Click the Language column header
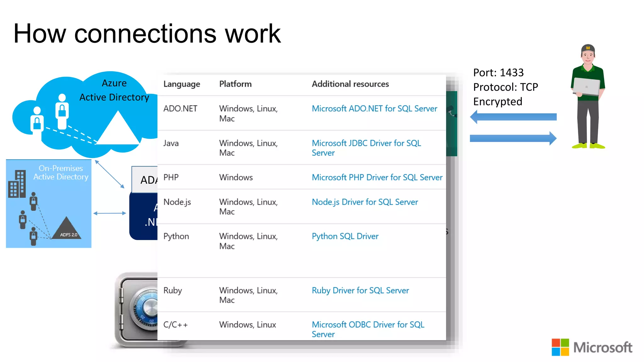The height and width of the screenshot is (362, 644). (181, 84)
